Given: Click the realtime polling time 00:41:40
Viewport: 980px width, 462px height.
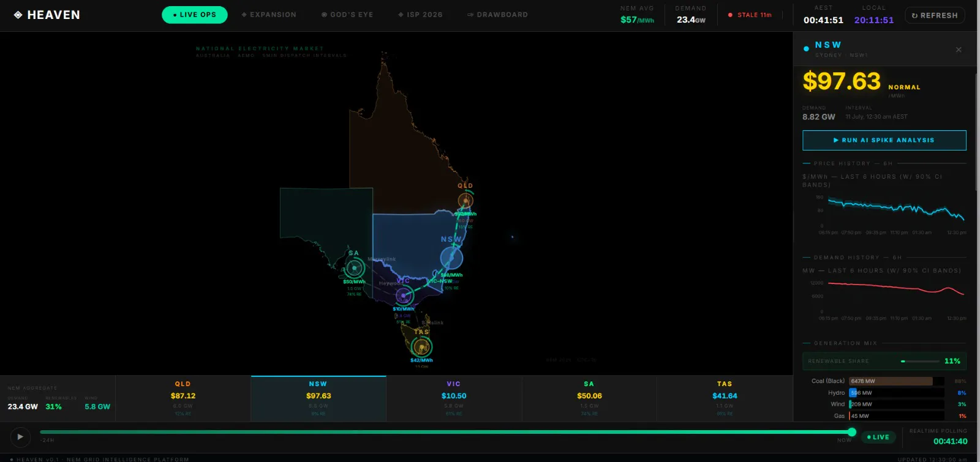Looking at the screenshot, I should pyautogui.click(x=950, y=441).
